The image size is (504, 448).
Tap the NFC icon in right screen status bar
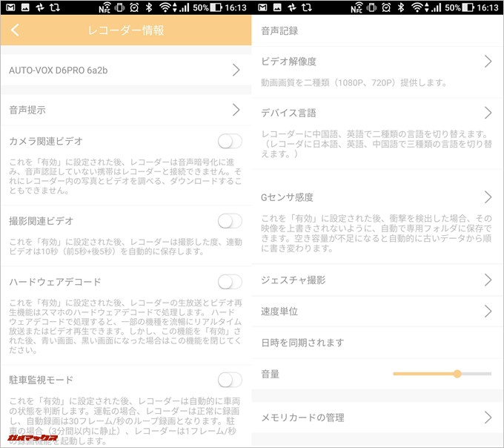coord(357,7)
